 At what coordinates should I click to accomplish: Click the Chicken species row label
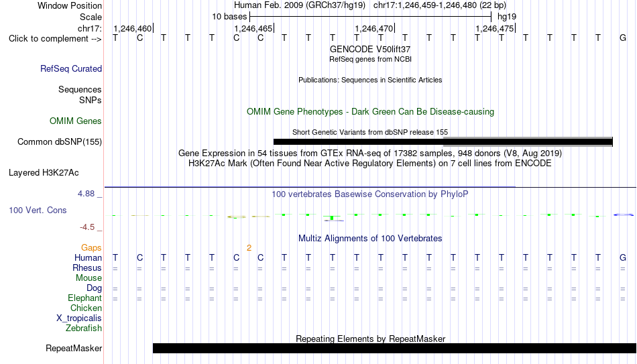86,308
